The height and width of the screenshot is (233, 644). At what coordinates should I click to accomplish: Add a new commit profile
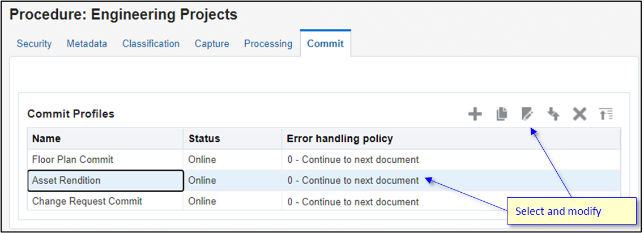(475, 115)
